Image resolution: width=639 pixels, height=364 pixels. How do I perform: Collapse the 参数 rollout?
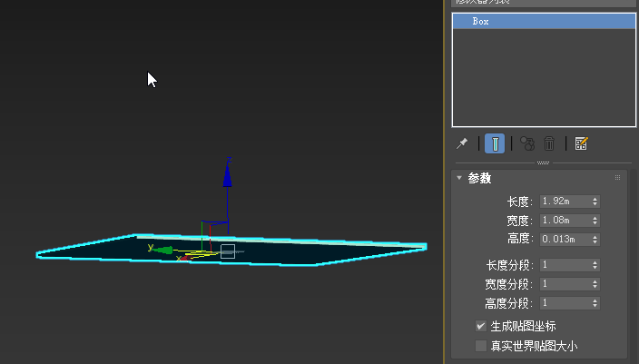pyautogui.click(x=459, y=178)
